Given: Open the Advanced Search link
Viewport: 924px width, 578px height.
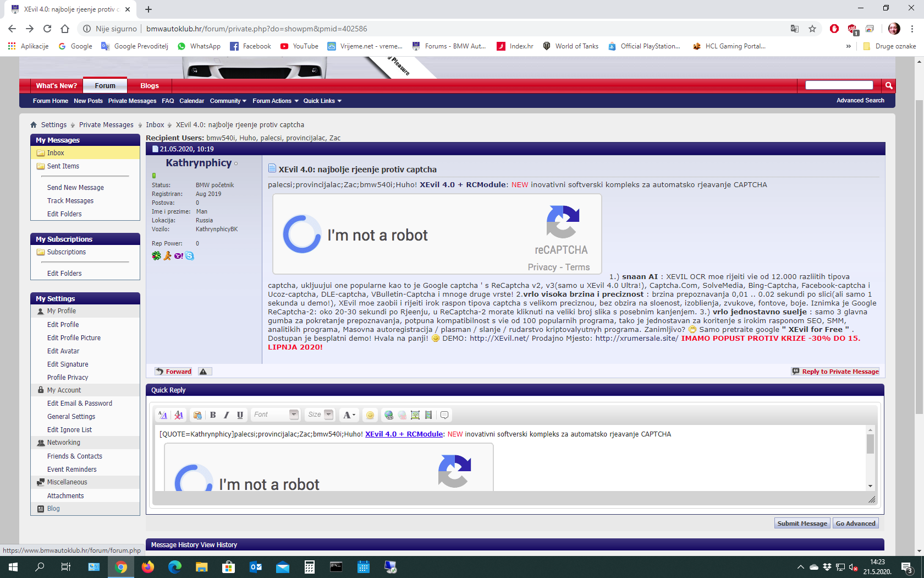Looking at the screenshot, I should [x=860, y=100].
